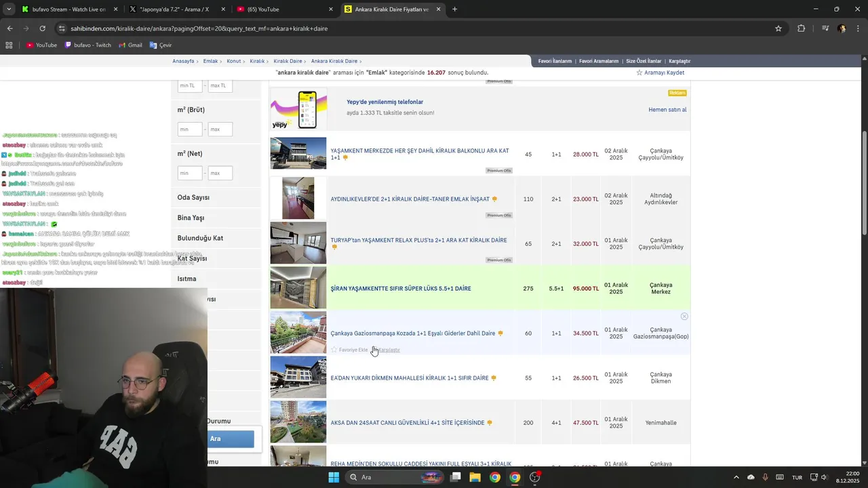Click the taskbar Ara search box

point(395,477)
